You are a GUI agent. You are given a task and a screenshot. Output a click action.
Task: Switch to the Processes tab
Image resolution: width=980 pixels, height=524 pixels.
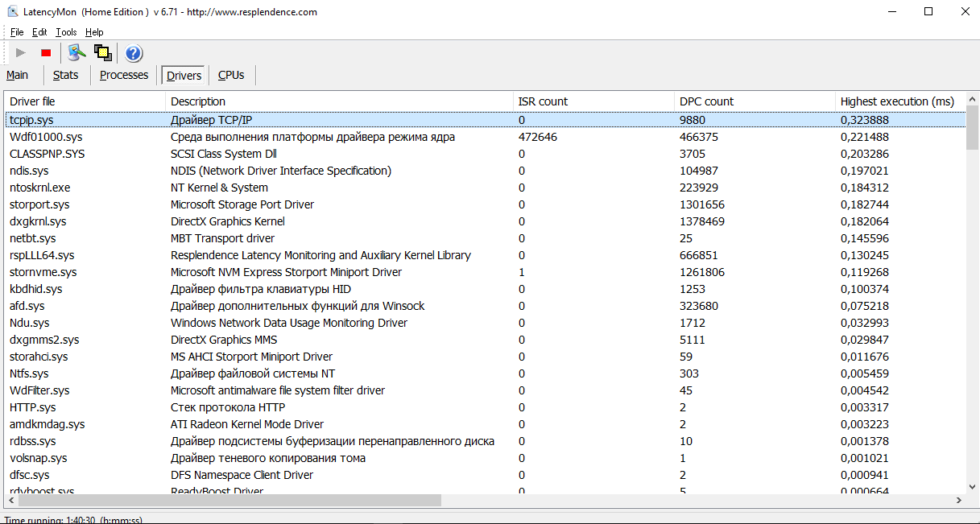[x=124, y=75]
